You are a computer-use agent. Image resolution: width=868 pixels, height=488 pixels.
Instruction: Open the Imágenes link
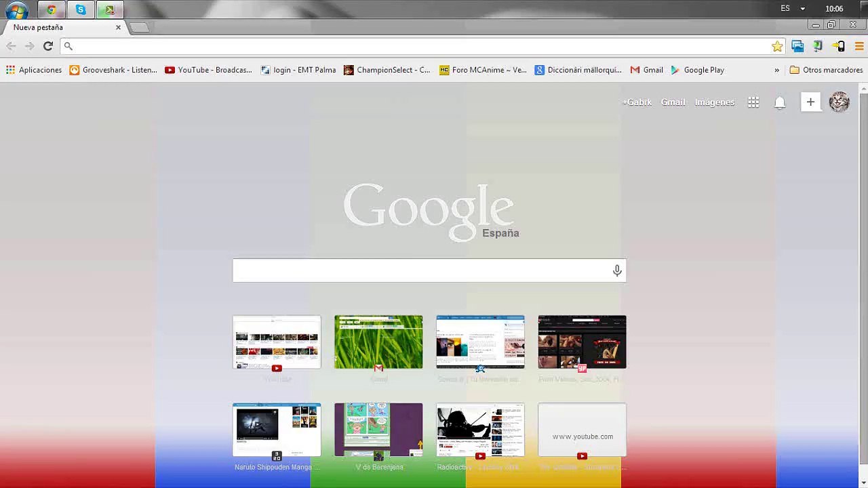(715, 102)
